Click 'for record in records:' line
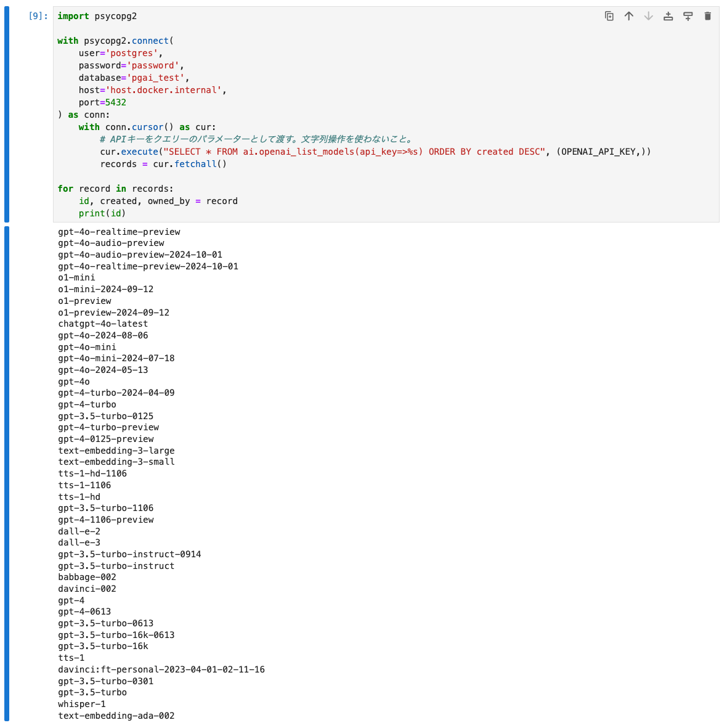This screenshot has width=727, height=728. pyautogui.click(x=116, y=189)
